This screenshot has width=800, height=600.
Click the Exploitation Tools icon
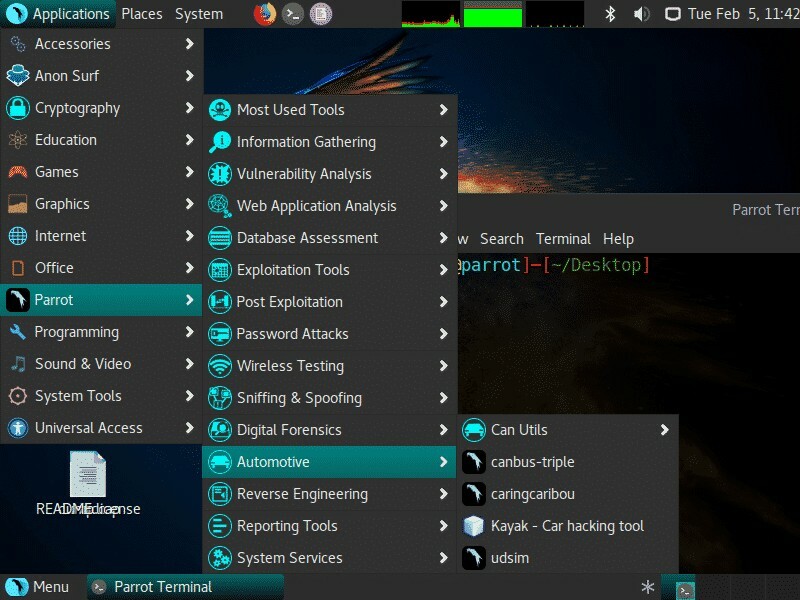220,270
